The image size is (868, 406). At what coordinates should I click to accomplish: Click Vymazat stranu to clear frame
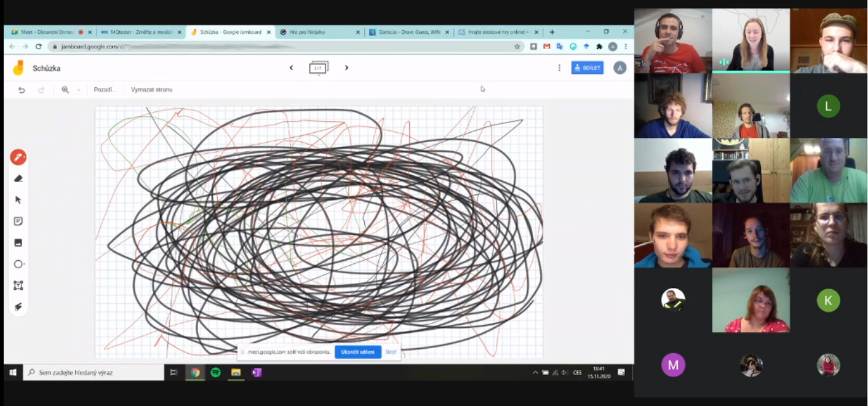tap(151, 90)
